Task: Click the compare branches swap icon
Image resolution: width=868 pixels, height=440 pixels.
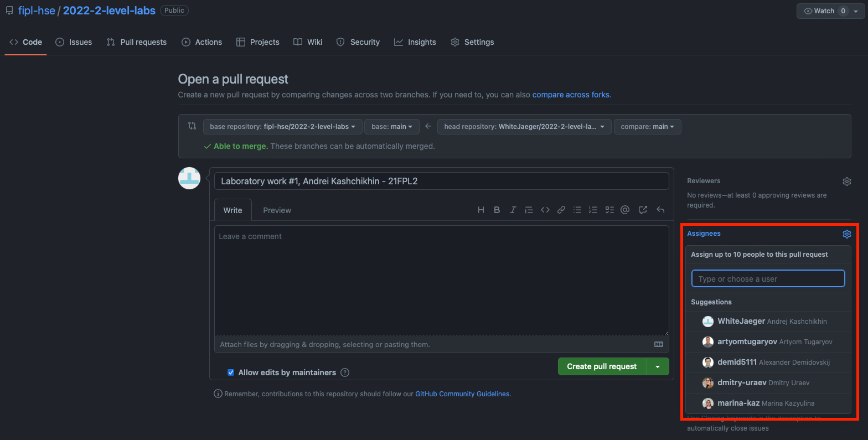Action: click(x=192, y=126)
